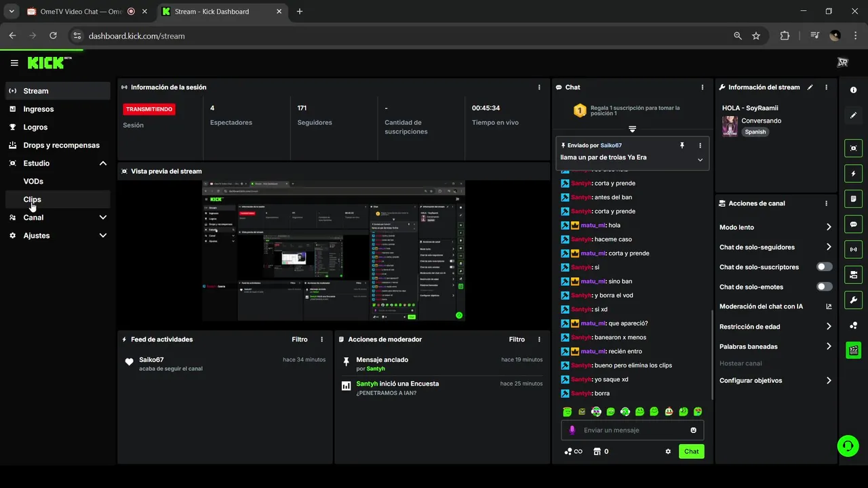868x488 pixels.
Task: Toggle broadcast signal widget icon in right rail
Action: [x=853, y=249]
